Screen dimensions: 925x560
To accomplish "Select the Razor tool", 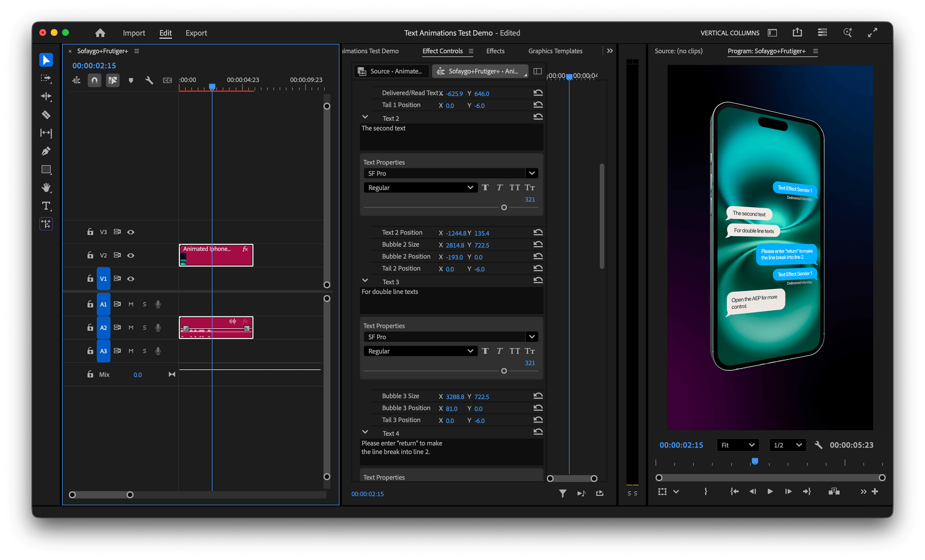I will coord(46,115).
